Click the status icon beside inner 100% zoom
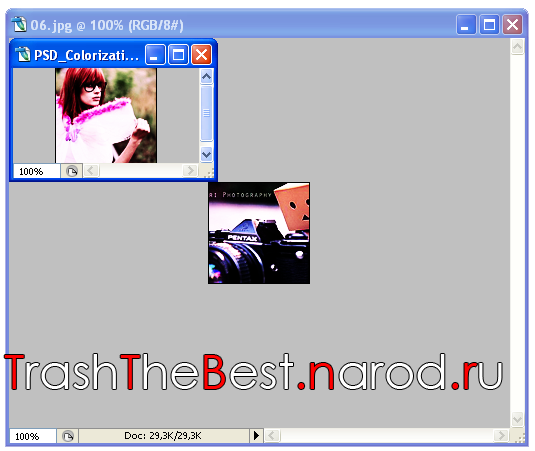 [x=72, y=171]
